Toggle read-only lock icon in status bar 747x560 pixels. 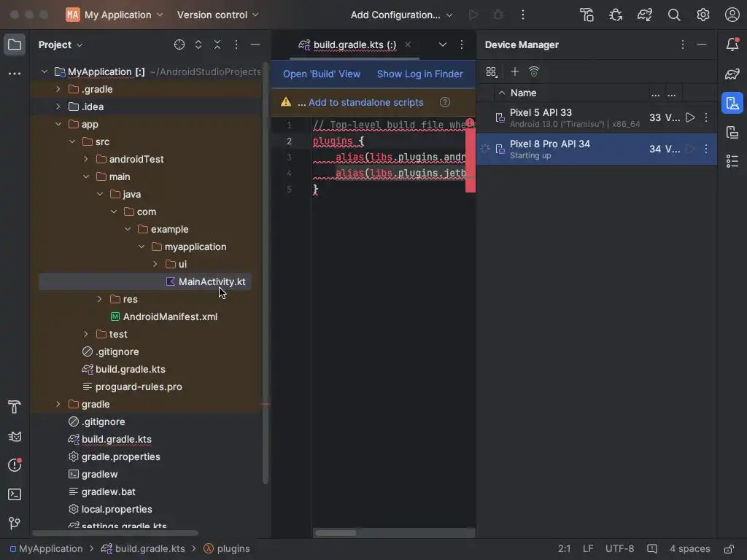click(729, 548)
